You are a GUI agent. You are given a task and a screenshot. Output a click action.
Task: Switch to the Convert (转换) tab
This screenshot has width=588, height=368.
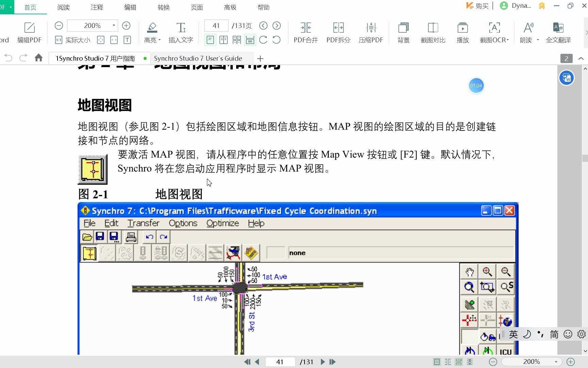coord(163,7)
